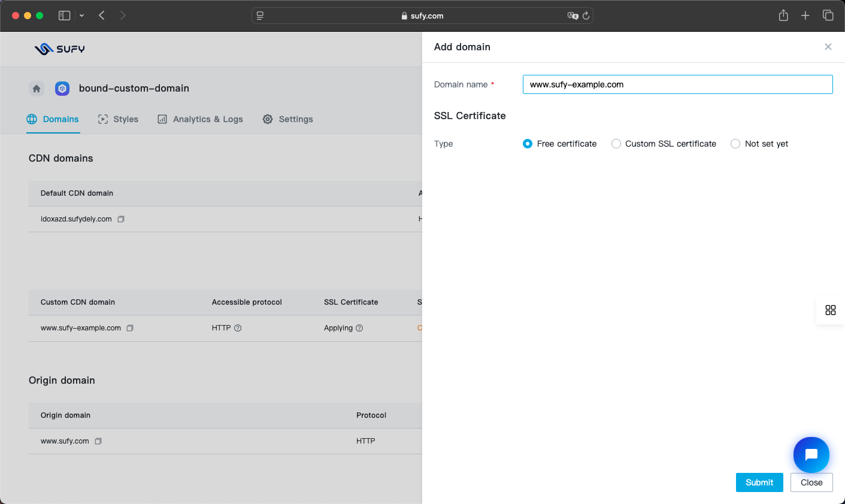
Task: Copy idoxazd.sufydely.com domain
Action: click(121, 219)
